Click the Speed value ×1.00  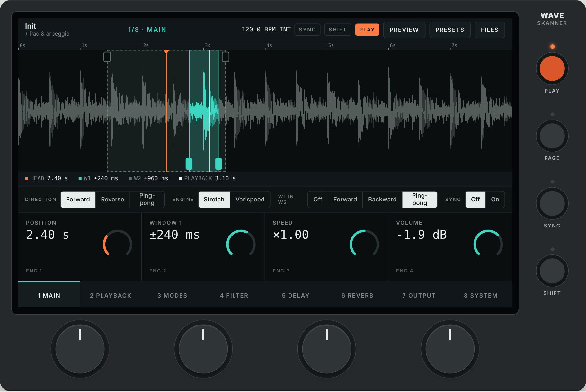291,235
